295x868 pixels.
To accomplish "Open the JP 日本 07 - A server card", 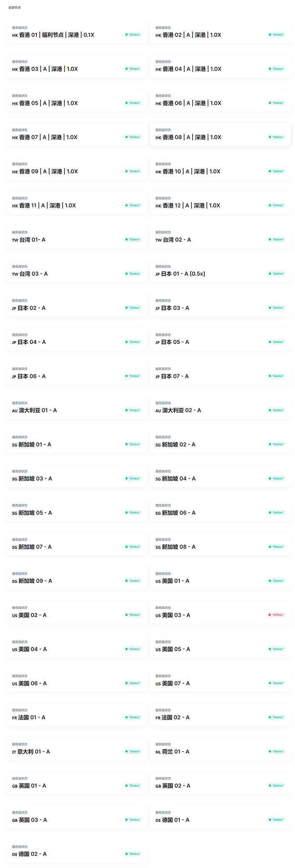I will 220,374.
